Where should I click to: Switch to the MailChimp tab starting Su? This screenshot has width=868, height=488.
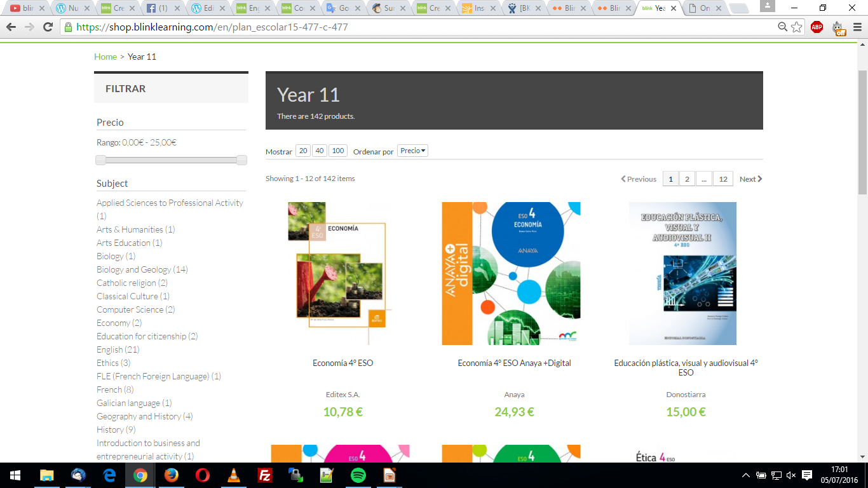click(388, 8)
